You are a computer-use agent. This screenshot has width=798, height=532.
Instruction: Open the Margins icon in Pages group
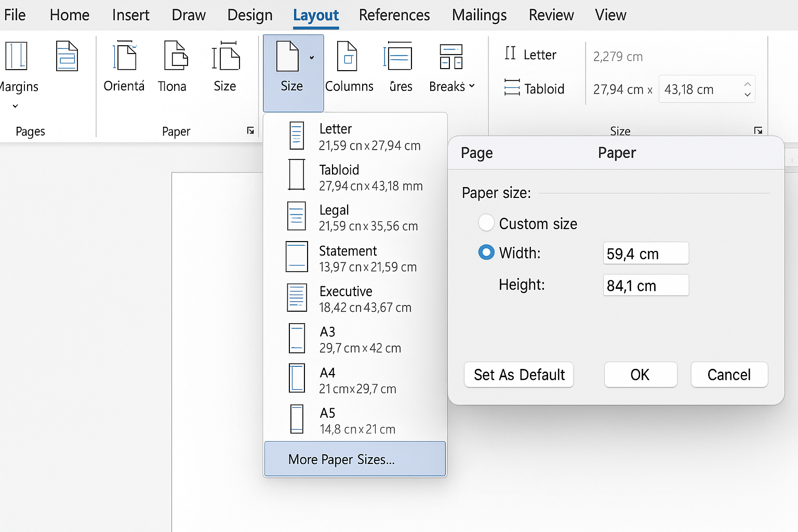(16, 56)
